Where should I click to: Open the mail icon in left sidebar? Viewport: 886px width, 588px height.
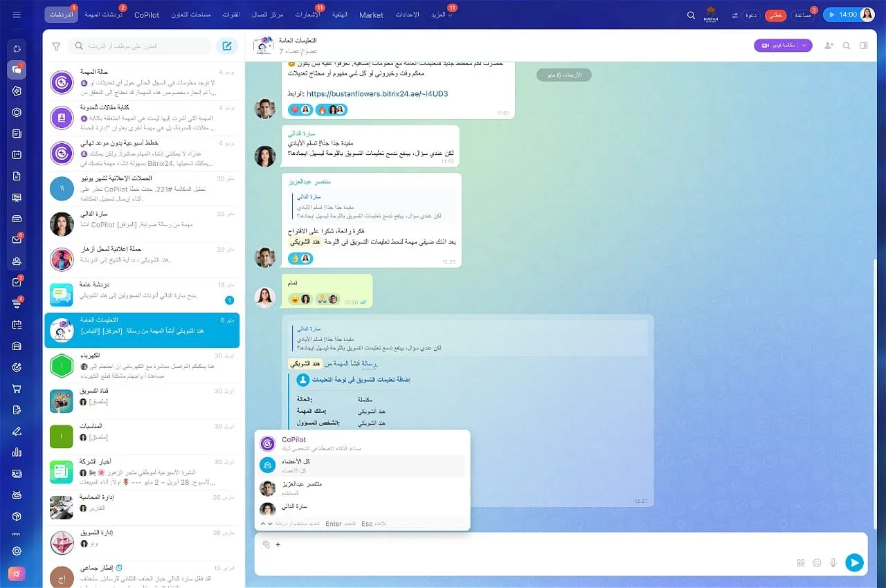click(17, 239)
